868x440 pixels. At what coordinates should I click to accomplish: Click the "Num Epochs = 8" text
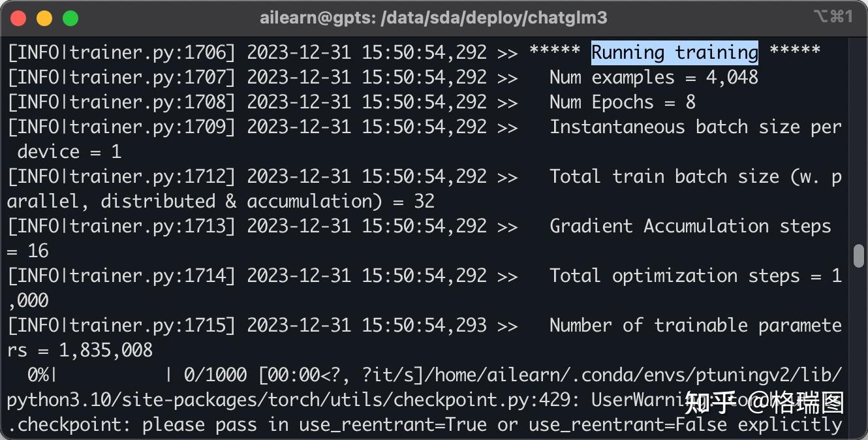tap(622, 102)
